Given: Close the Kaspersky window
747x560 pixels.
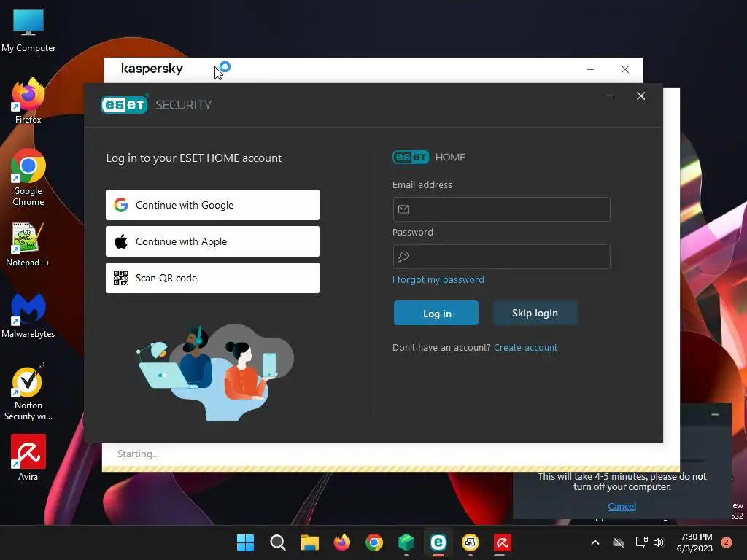Looking at the screenshot, I should [625, 69].
